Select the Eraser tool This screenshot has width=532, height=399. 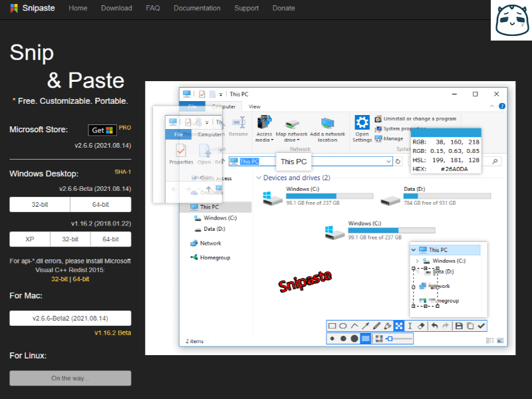(421, 326)
